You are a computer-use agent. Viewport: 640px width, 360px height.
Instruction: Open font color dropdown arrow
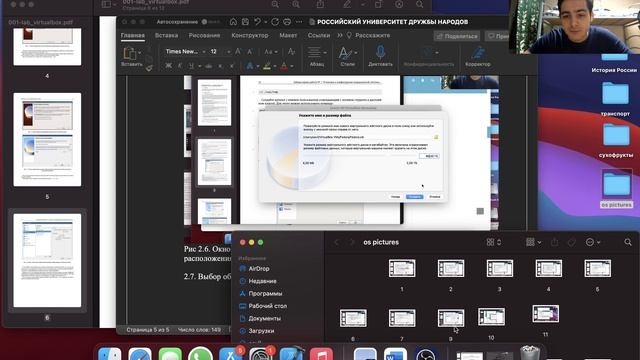click(x=292, y=66)
